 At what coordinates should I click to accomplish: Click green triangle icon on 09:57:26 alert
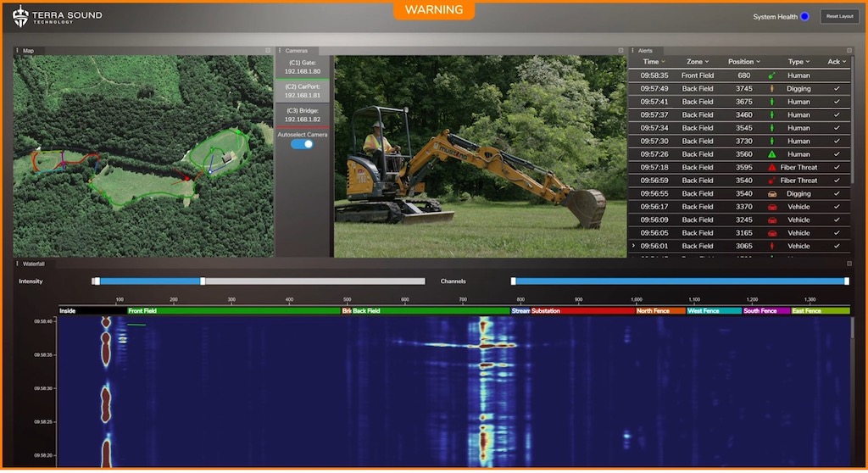(771, 154)
